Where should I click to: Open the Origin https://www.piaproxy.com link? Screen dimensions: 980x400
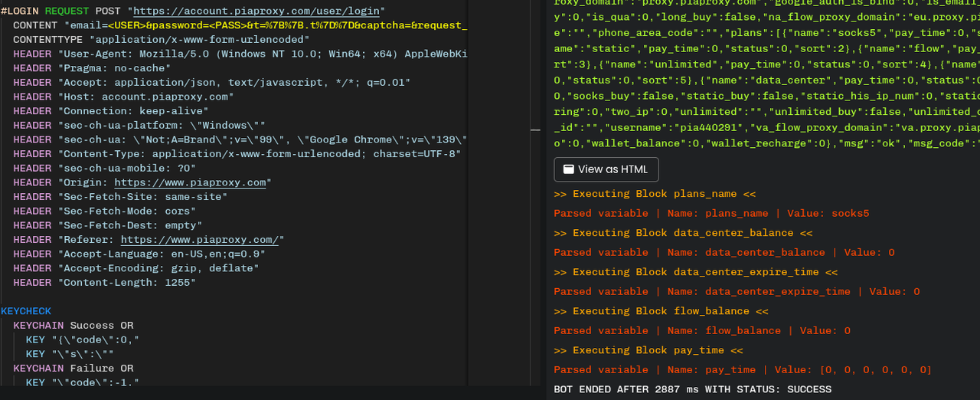[x=190, y=182]
